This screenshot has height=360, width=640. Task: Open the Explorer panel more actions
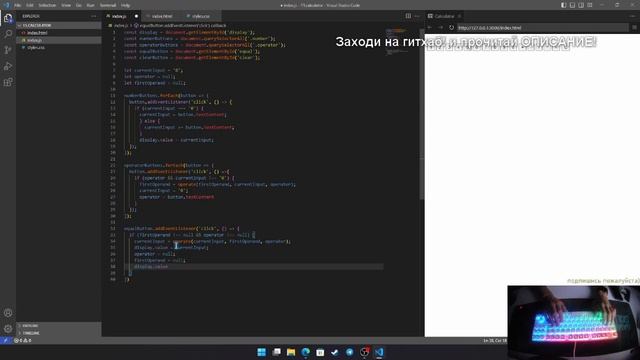[x=94, y=16]
